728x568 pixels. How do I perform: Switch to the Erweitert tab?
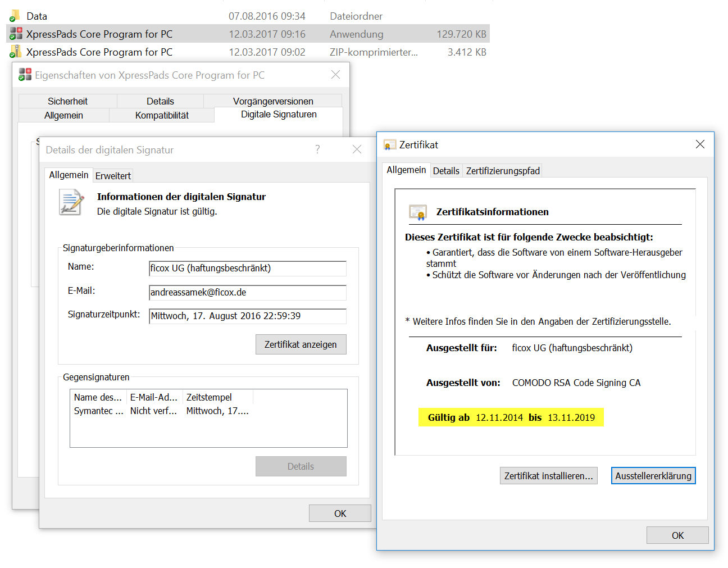pyautogui.click(x=113, y=176)
